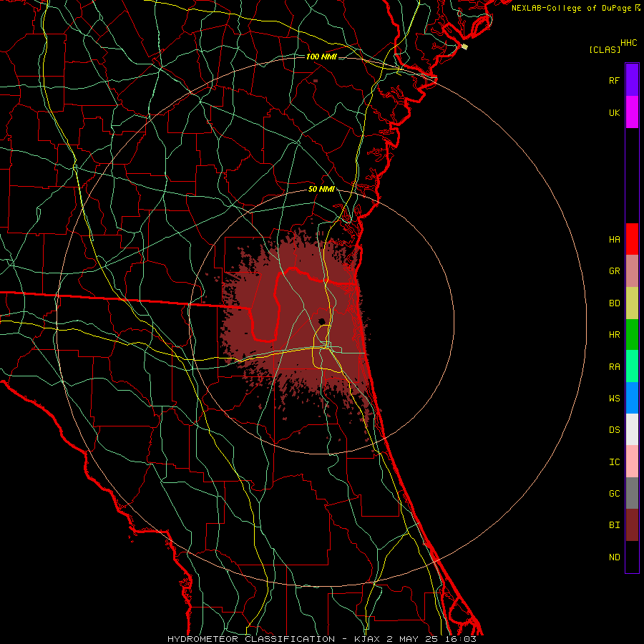Click the BI legend label
The width and height of the screenshot is (644, 644).
pyautogui.click(x=614, y=525)
